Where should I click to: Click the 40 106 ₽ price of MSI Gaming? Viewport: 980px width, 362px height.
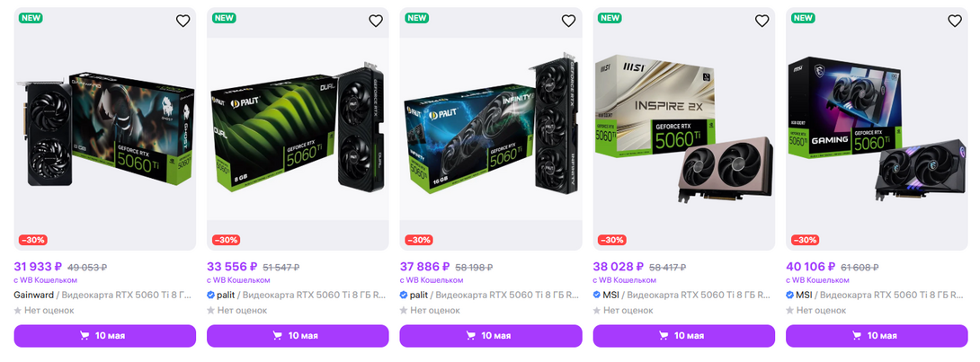[811, 267]
